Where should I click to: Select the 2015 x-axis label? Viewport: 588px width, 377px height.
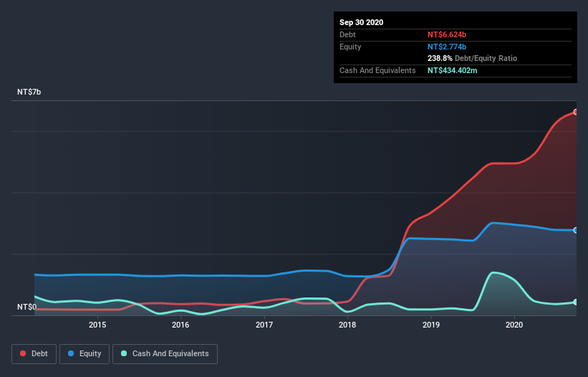click(x=97, y=325)
